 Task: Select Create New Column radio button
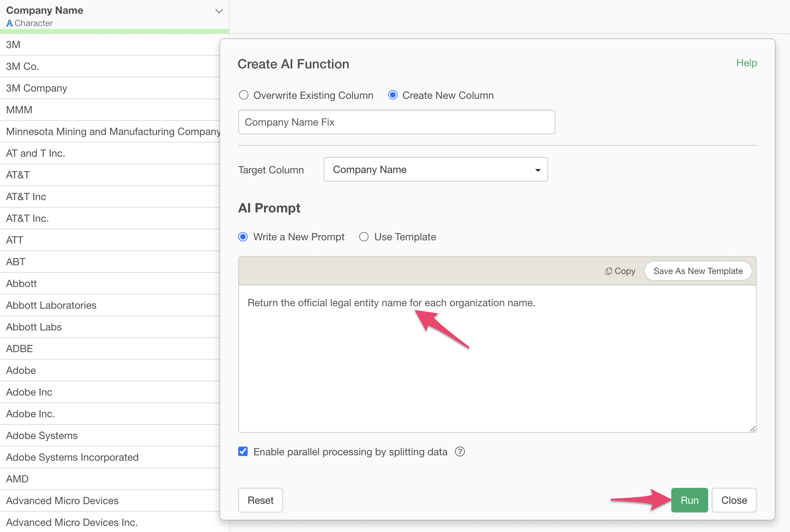pyautogui.click(x=393, y=95)
